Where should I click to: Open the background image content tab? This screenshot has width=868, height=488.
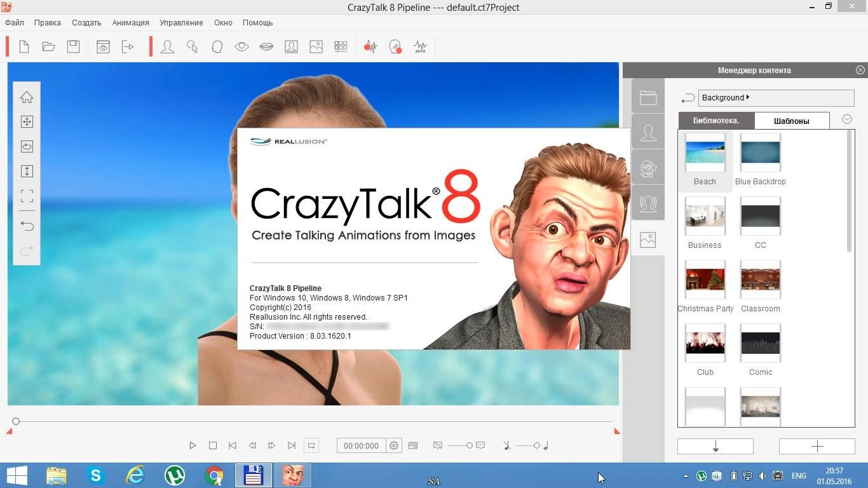point(648,240)
